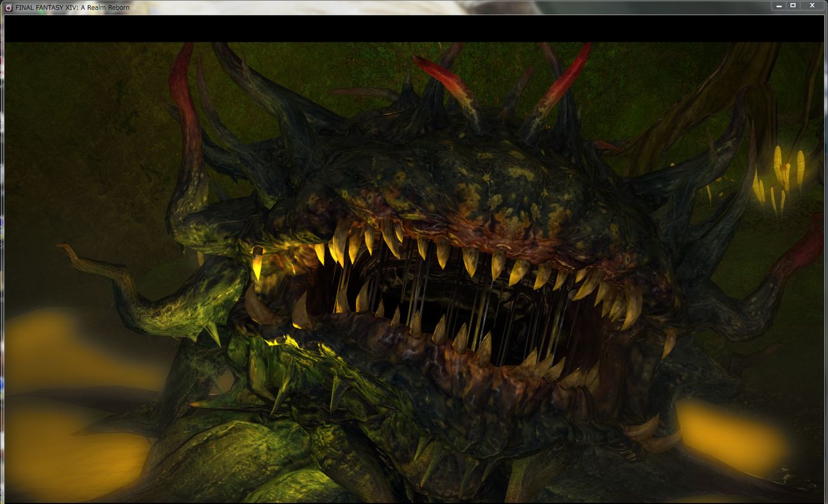The height and width of the screenshot is (504, 828).
Task: Maximize the Final Fantasy XIV window
Action: (793, 5)
